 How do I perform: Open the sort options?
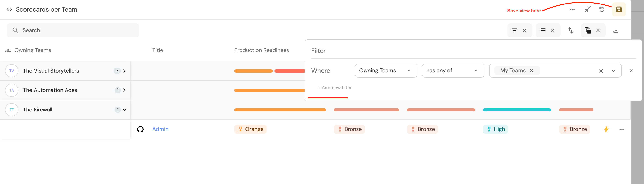coord(571,30)
